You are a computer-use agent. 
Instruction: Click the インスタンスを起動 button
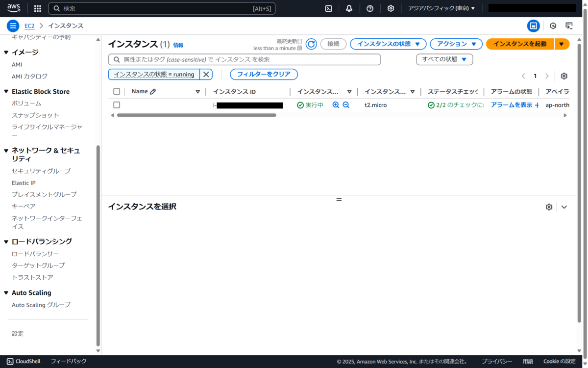(x=520, y=44)
